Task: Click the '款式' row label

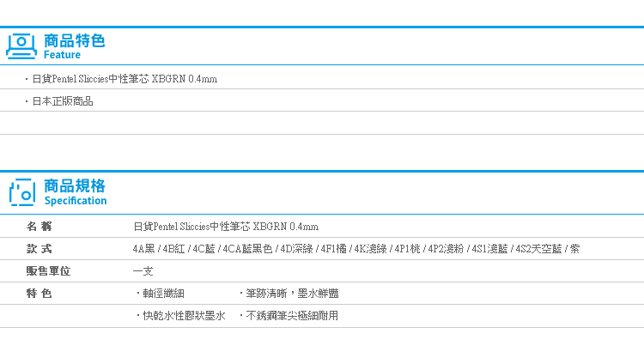Action: pos(39,249)
